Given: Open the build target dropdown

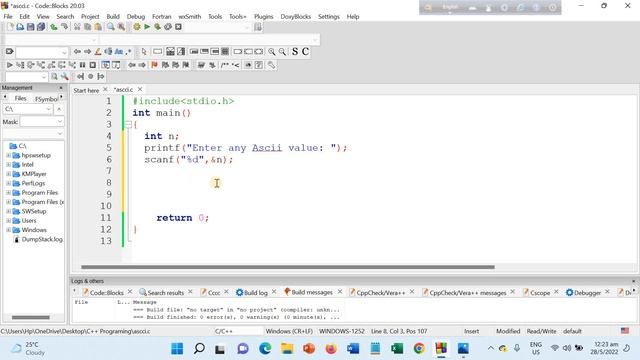Looking at the screenshot, I should [x=247, y=27].
